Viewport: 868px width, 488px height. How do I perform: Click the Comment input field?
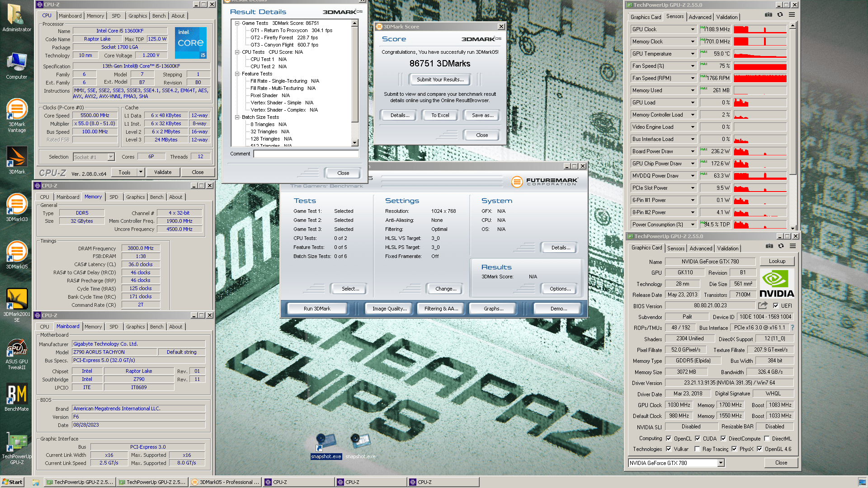tap(306, 154)
